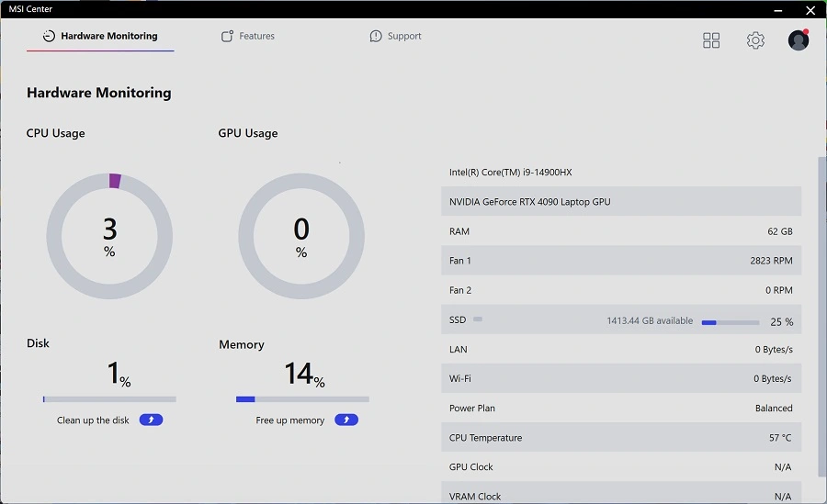Select the Power Plan row
This screenshot has height=504, width=827.
tap(620, 409)
